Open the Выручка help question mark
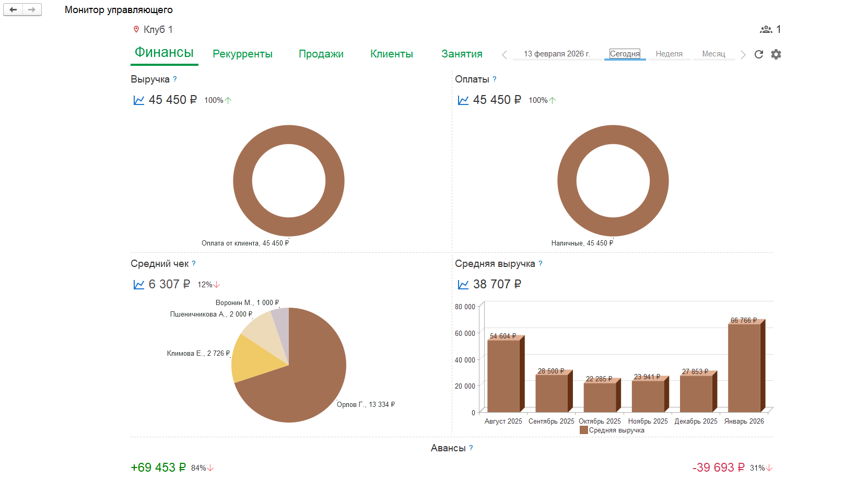 coord(175,79)
